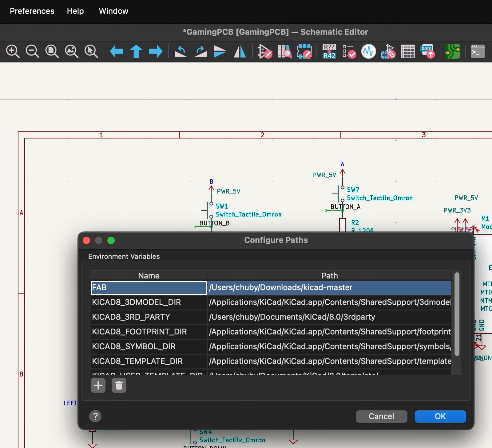Click the template path cell
The image size is (492, 448).
pyautogui.click(x=330, y=361)
